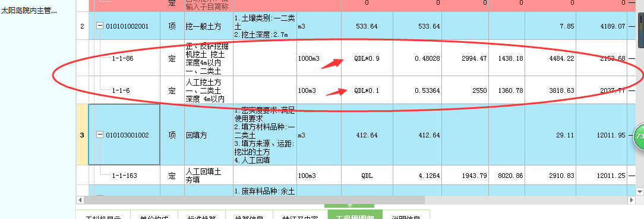Click the 7.85 composite price cell
The height and width of the screenshot is (219, 644).
tap(550, 26)
